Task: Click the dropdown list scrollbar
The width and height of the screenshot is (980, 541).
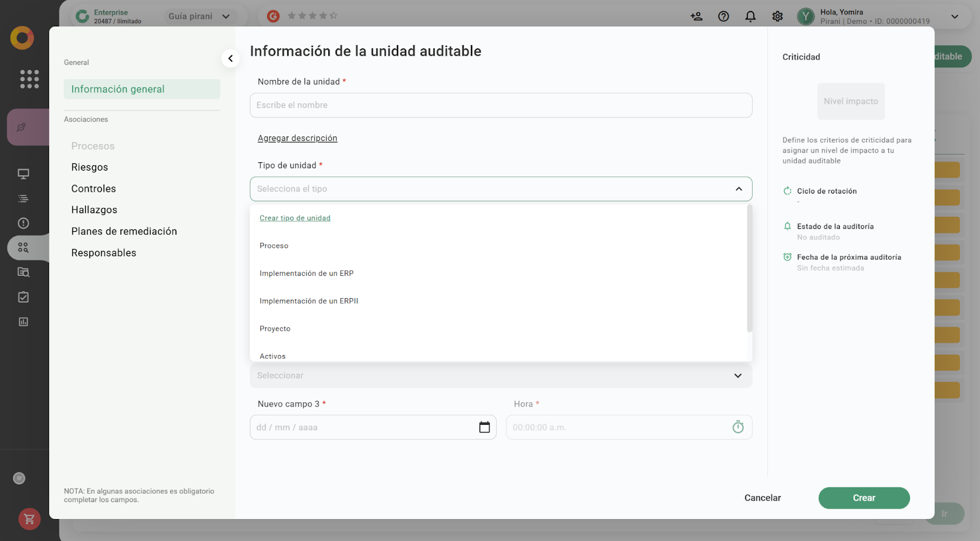Action: click(x=749, y=269)
